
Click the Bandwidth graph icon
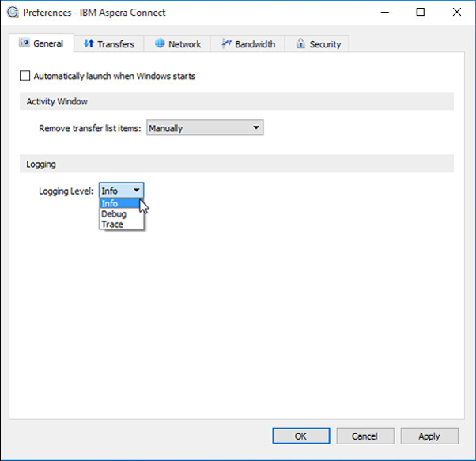[x=227, y=44]
